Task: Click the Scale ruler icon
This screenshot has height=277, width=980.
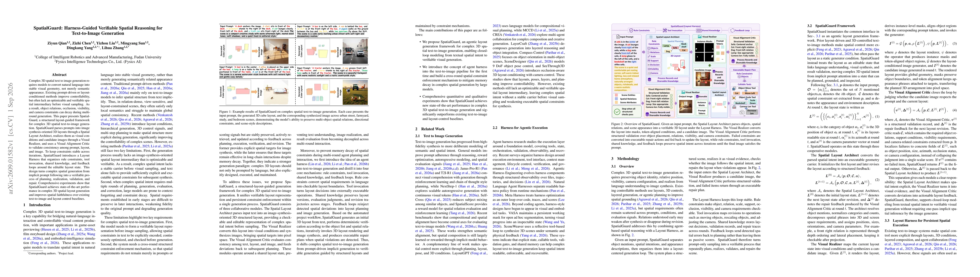Action: (649, 57)
